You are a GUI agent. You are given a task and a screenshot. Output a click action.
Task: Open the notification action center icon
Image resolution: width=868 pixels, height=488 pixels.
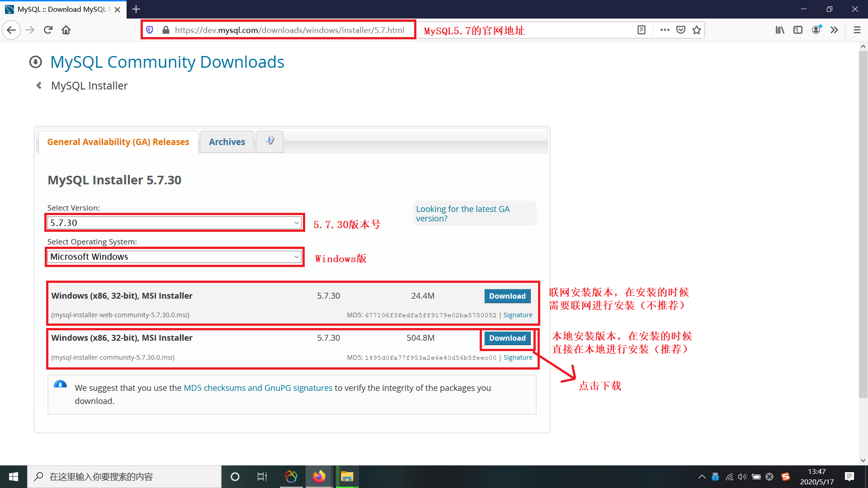[849, 477]
